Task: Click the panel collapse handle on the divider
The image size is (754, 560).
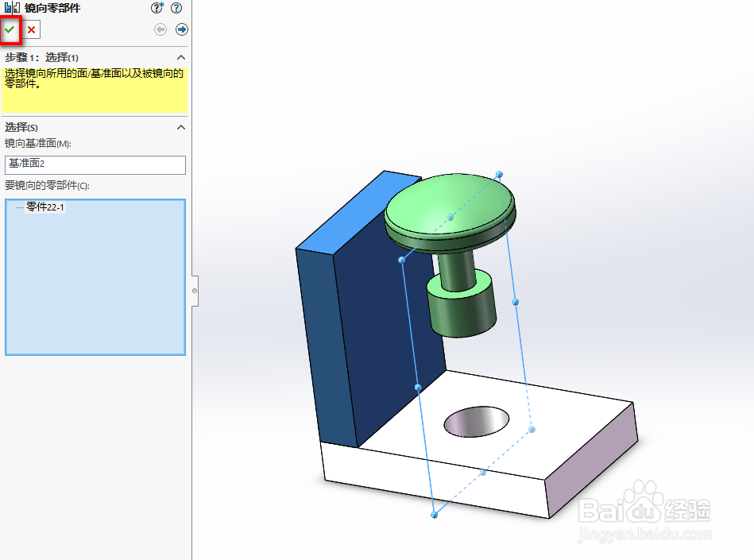Action: 195,291
